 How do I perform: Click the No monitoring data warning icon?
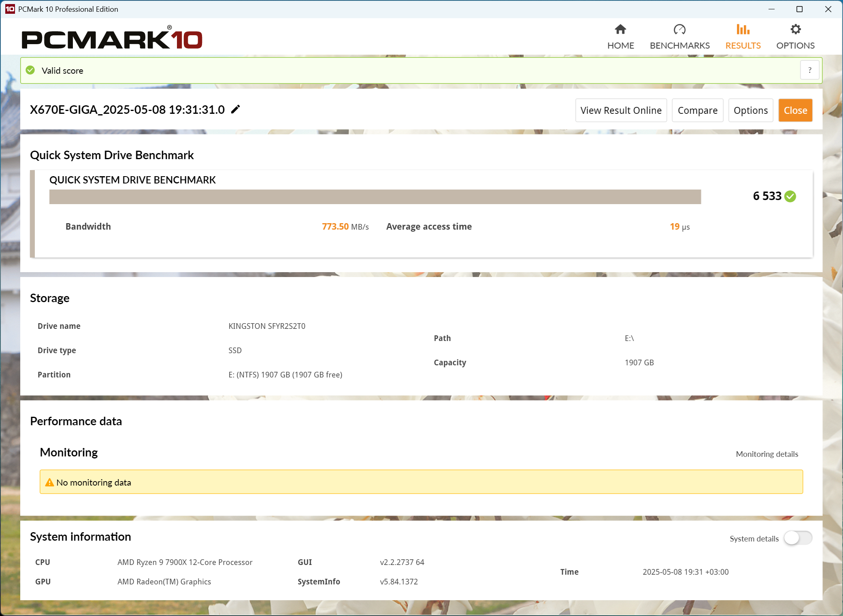[49, 482]
